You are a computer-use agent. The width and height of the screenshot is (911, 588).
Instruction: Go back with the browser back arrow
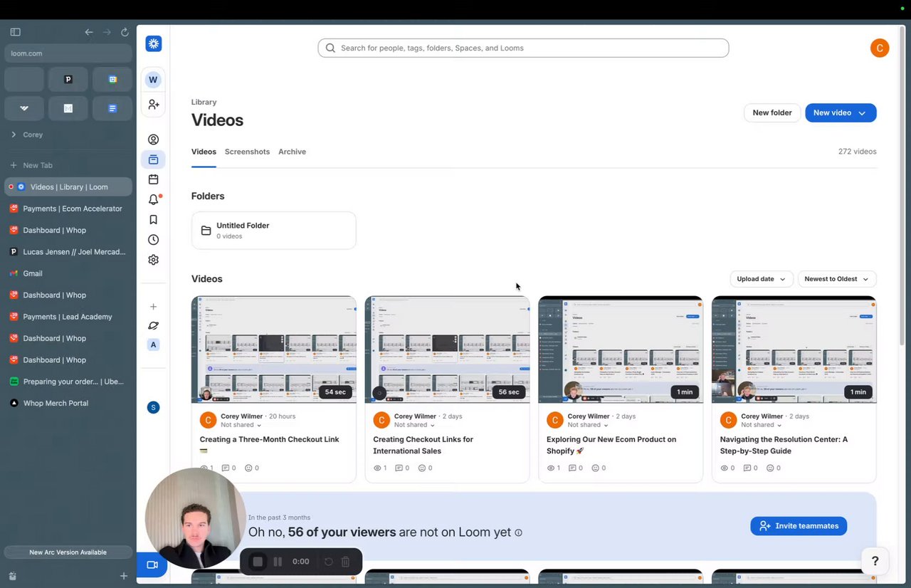[89, 32]
